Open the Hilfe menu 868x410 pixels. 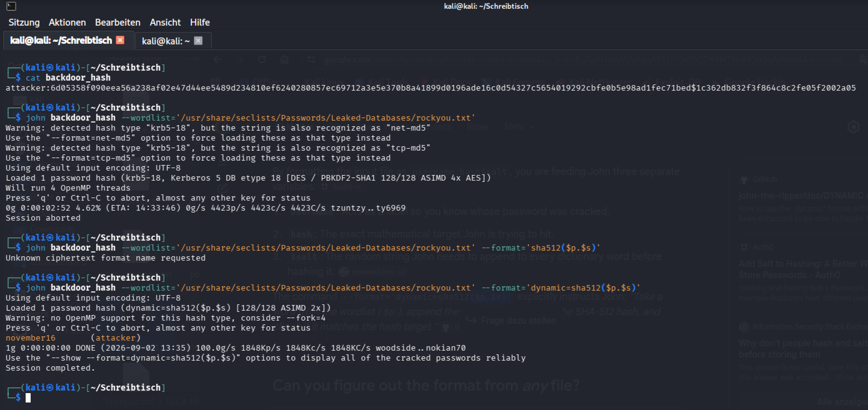point(200,22)
